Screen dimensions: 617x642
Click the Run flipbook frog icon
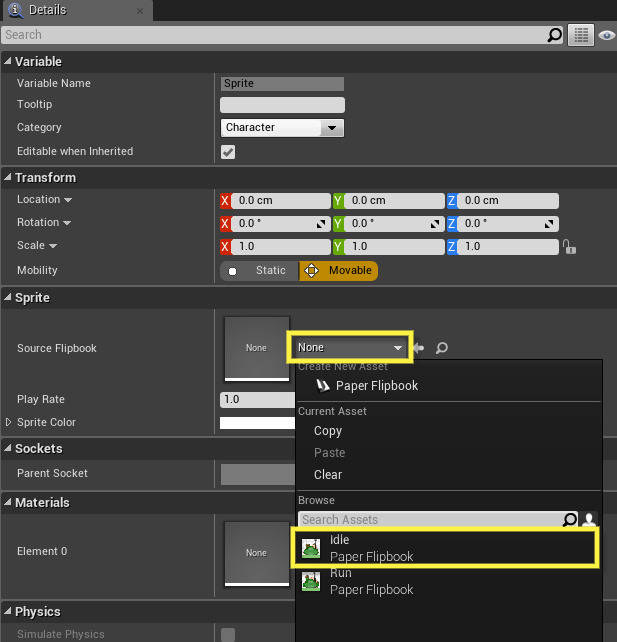click(x=311, y=581)
